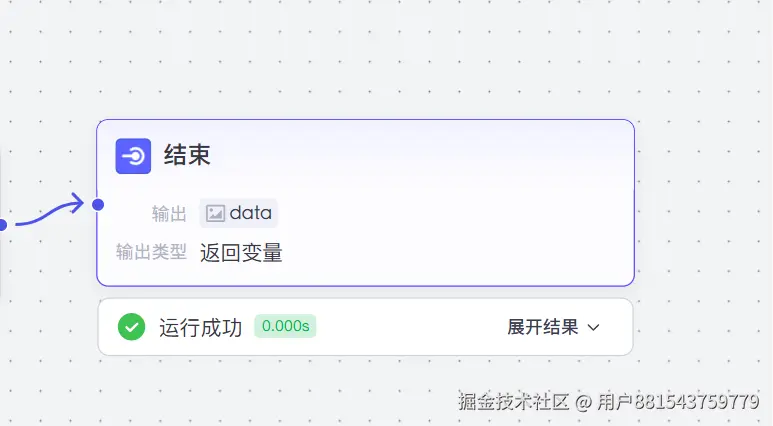This screenshot has height=426, width=773.
Task: Click the image icon beside data
Action: [215, 213]
